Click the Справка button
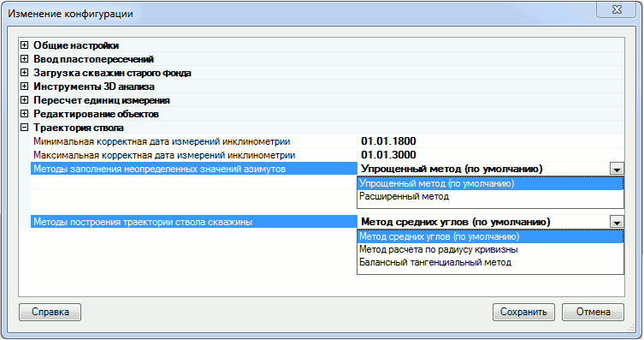Image resolution: width=644 pixels, height=340 pixels. pyautogui.click(x=50, y=312)
